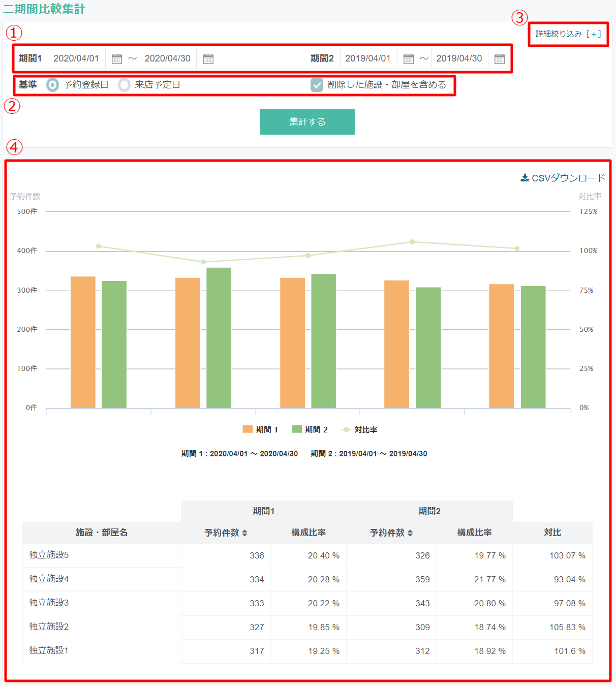Click the 集計する button
The height and width of the screenshot is (686, 616).
click(x=307, y=122)
